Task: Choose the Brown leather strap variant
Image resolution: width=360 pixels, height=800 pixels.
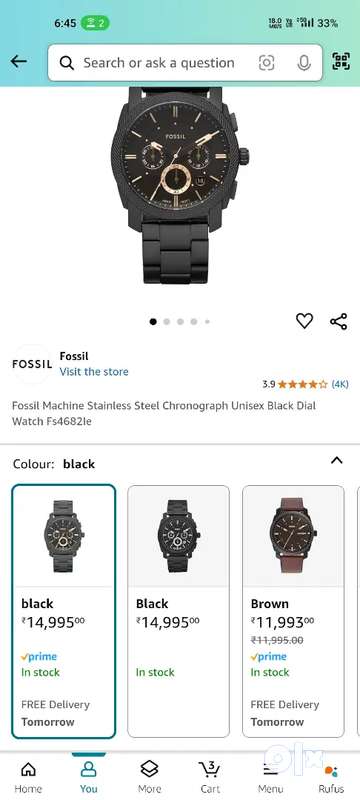Action: click(x=293, y=611)
